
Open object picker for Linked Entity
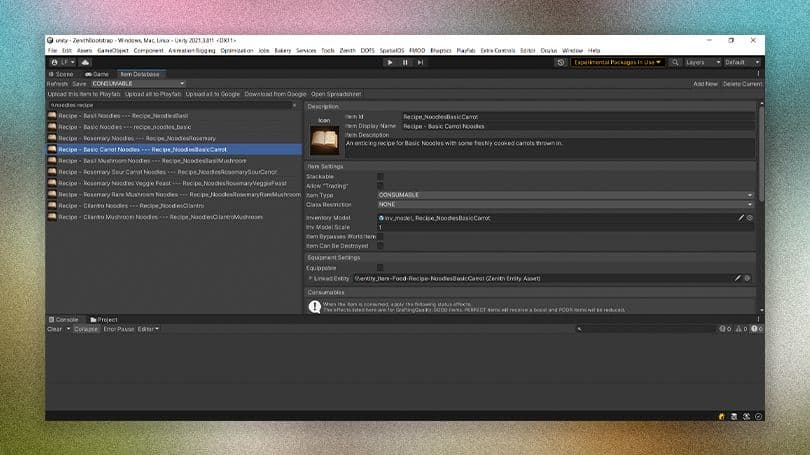748,278
